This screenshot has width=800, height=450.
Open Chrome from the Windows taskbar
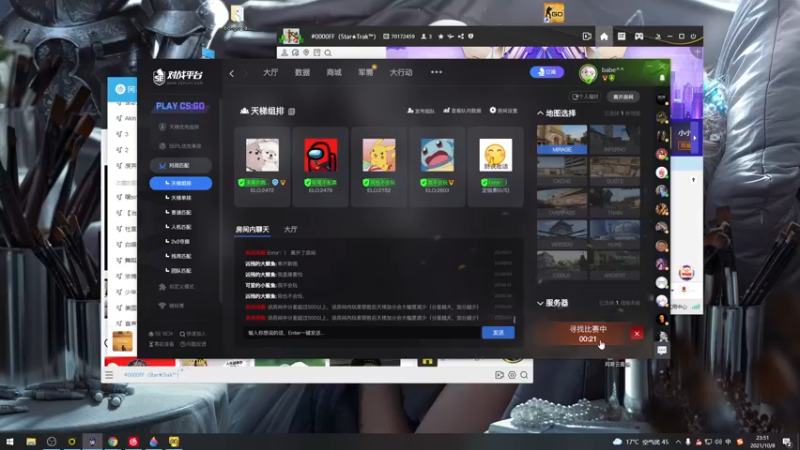113,441
